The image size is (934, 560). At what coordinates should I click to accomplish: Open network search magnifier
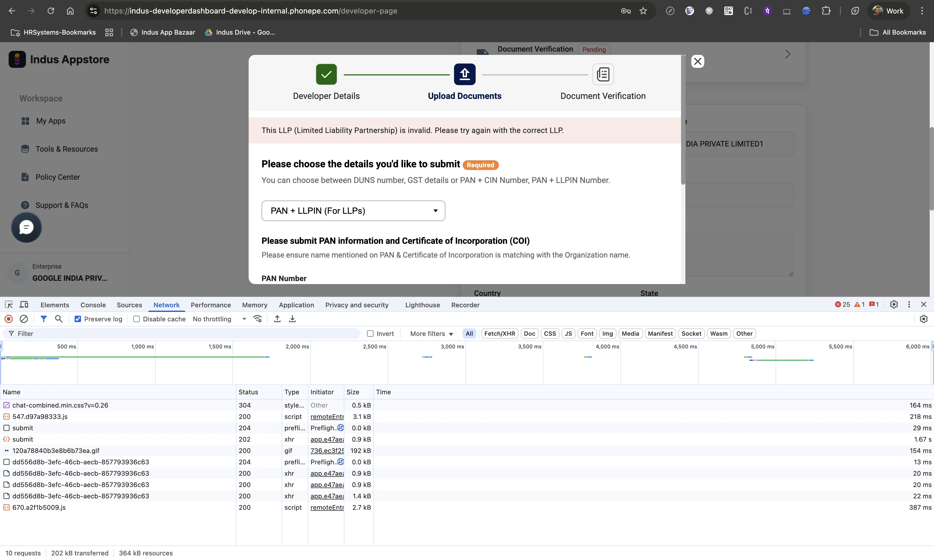pyautogui.click(x=58, y=319)
